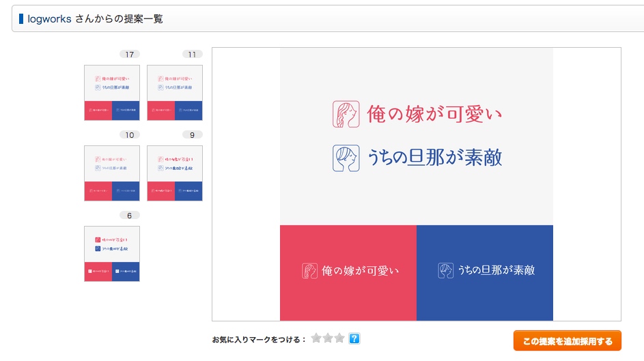Click the large blue うちの旦那が素敵 logo text

pos(434,158)
